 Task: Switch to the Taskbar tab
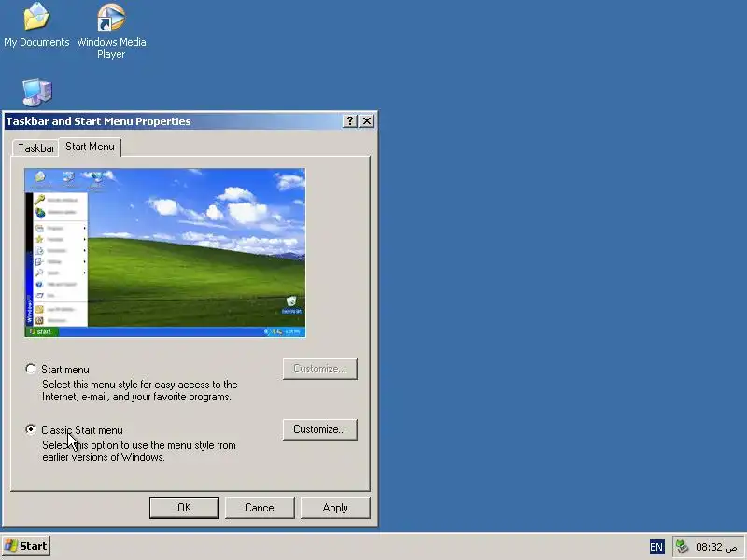pos(35,148)
